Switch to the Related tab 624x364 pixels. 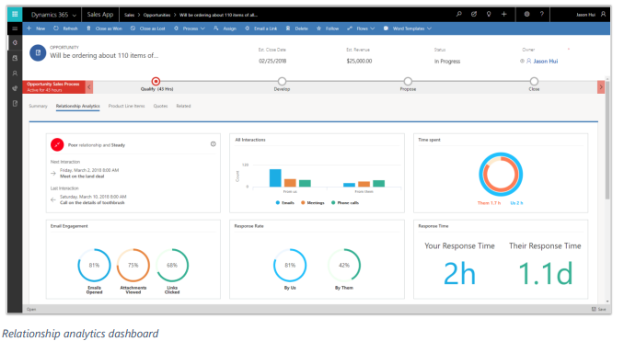pyautogui.click(x=183, y=106)
